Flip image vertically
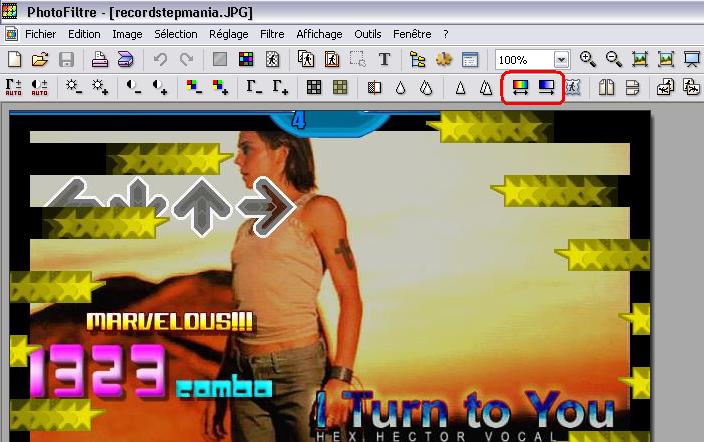Image resolution: width=704 pixels, height=442 pixels. tap(632, 87)
